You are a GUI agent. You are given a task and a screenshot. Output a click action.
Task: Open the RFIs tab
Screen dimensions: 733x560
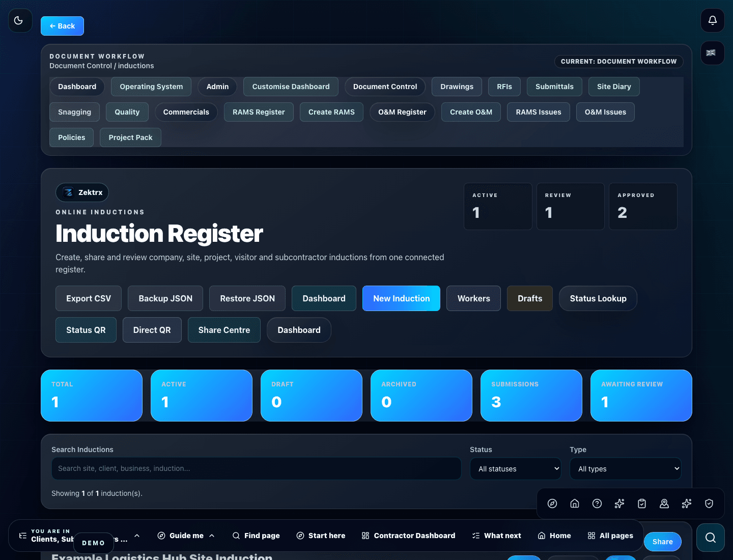click(x=504, y=87)
